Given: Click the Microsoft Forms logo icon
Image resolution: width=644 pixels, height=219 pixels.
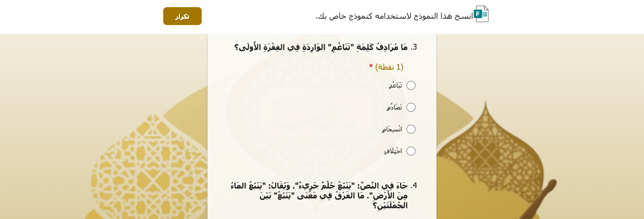Looking at the screenshot, I should point(481,14).
